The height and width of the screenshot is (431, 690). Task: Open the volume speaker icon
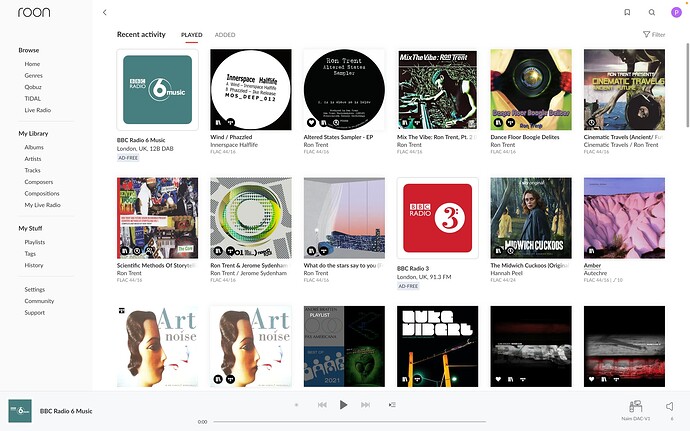click(x=670, y=406)
